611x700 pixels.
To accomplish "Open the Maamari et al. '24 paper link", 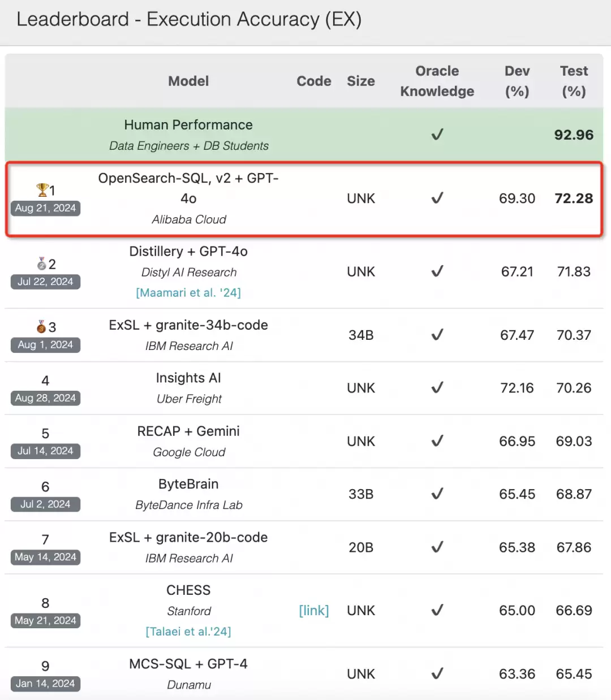I will pos(188,292).
